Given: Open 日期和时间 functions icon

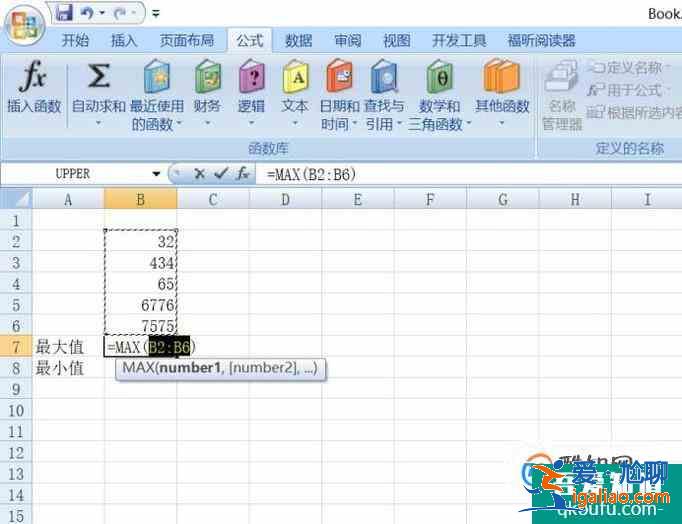Looking at the screenshot, I should click(339, 77).
